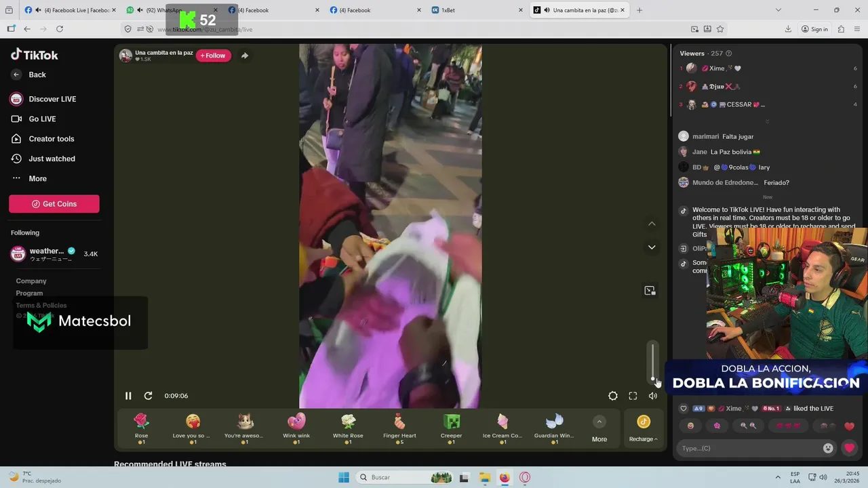
Task: Send triple hearts quick reaction
Action: tap(788, 426)
